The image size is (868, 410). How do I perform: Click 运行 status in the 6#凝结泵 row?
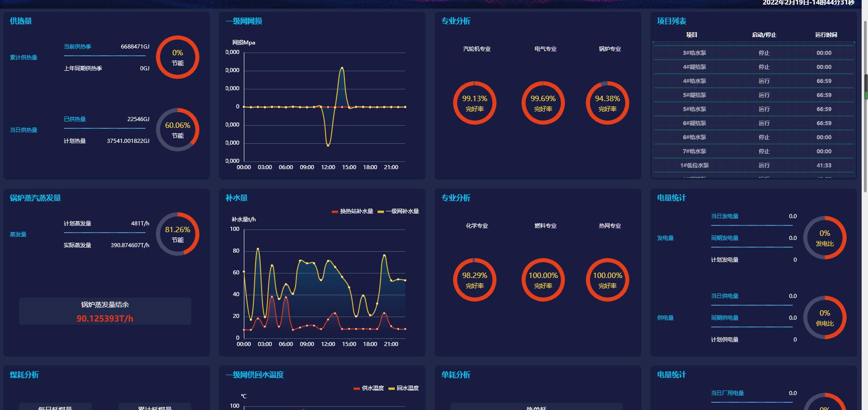point(764,123)
